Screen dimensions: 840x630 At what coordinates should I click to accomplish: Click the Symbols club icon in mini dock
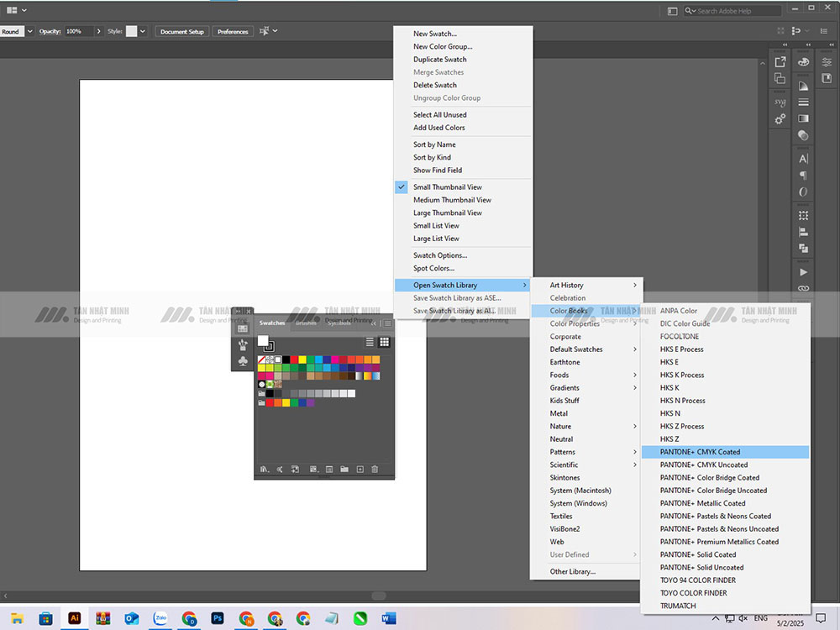(x=243, y=361)
